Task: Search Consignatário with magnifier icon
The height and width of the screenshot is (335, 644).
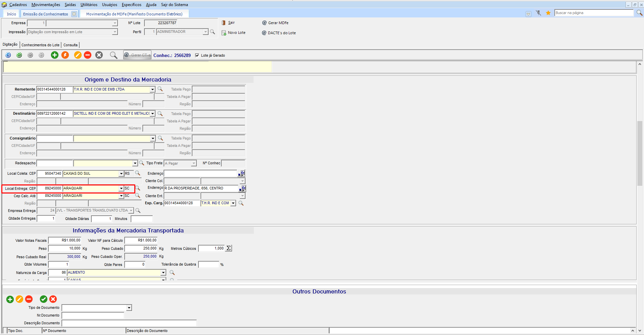Action: (160, 138)
